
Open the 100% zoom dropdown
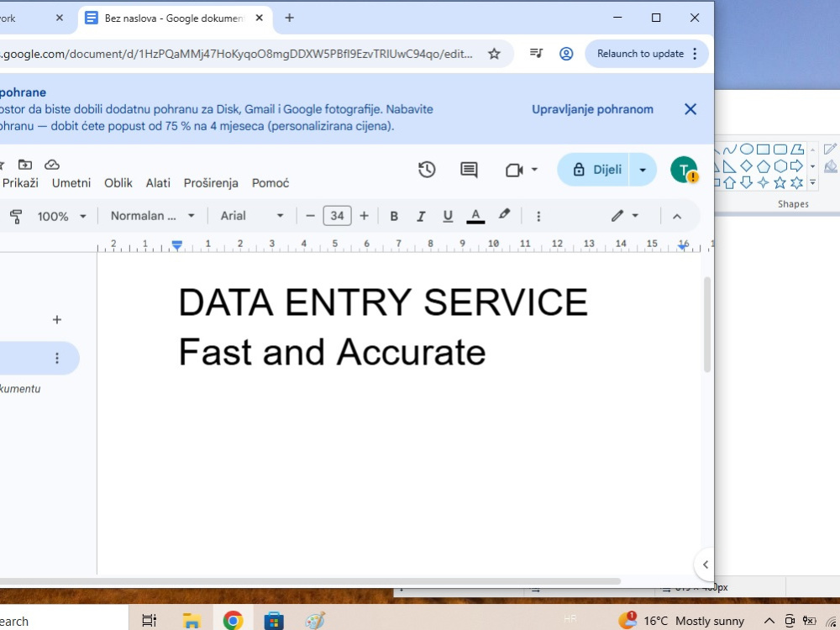[x=61, y=217]
